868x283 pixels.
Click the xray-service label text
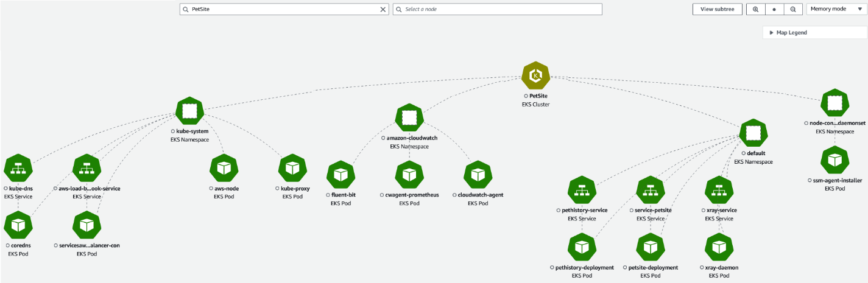pos(722,210)
